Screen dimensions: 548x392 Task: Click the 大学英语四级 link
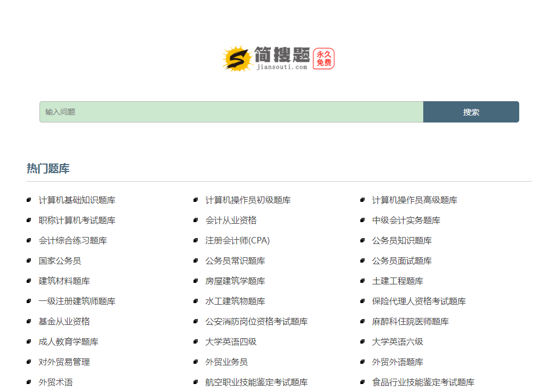(x=231, y=342)
